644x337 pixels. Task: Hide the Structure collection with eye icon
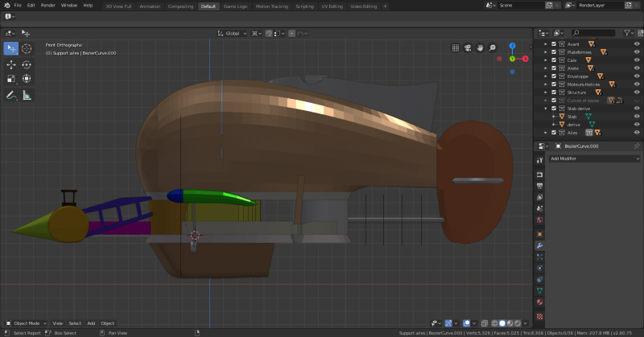tap(637, 92)
